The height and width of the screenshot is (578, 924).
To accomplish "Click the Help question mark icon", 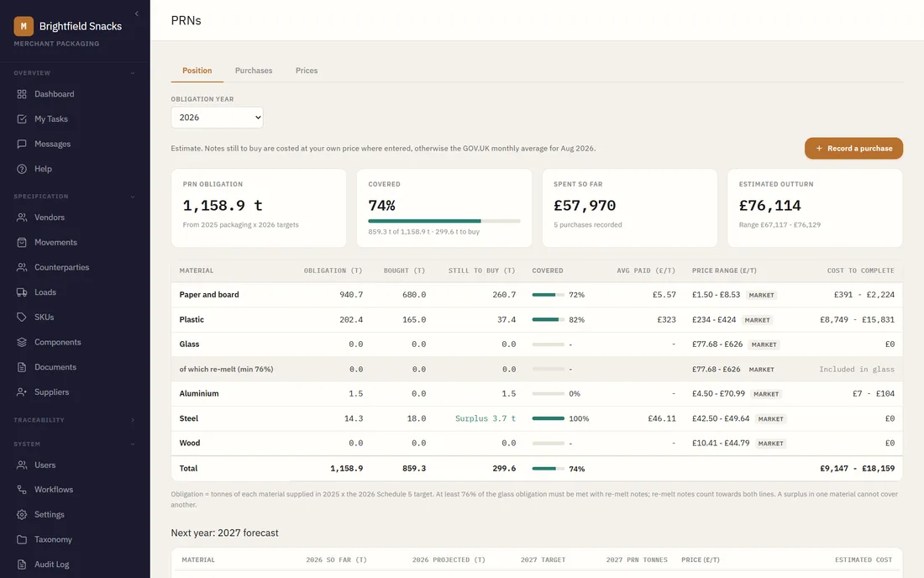I will click(x=22, y=169).
